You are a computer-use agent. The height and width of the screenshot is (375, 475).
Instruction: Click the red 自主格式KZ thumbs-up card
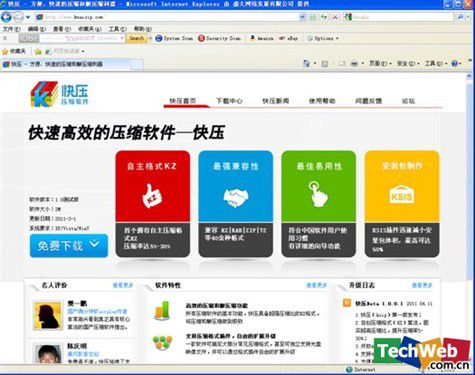(x=153, y=204)
